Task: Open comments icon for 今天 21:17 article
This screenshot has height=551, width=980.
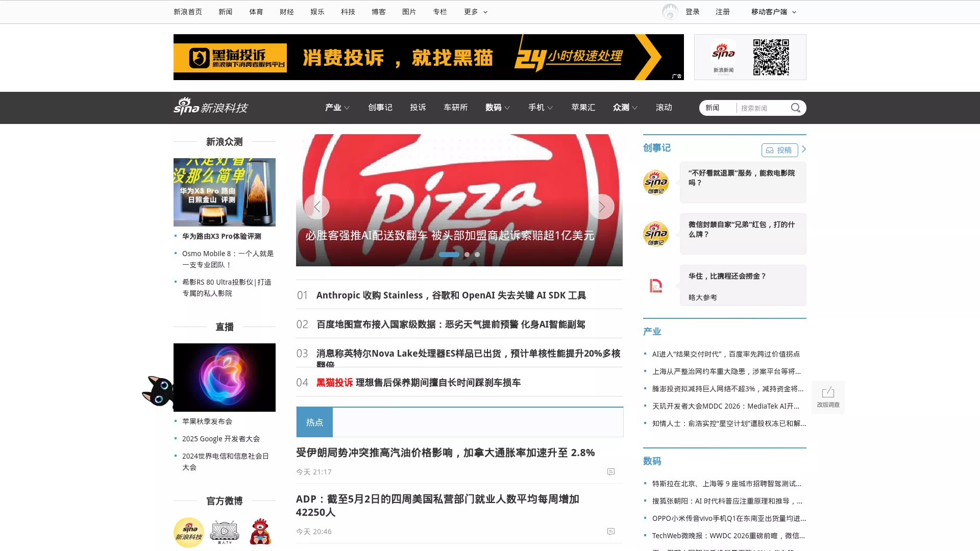Action: pyautogui.click(x=610, y=472)
